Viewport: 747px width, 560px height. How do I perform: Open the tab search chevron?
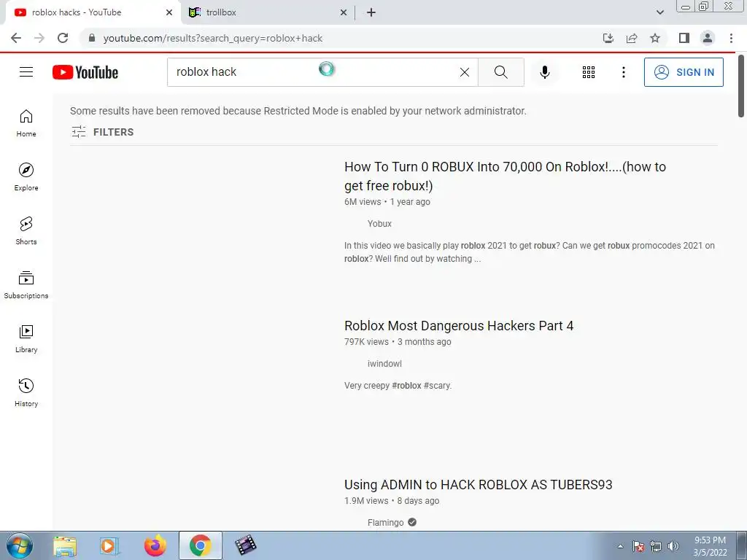[659, 12]
